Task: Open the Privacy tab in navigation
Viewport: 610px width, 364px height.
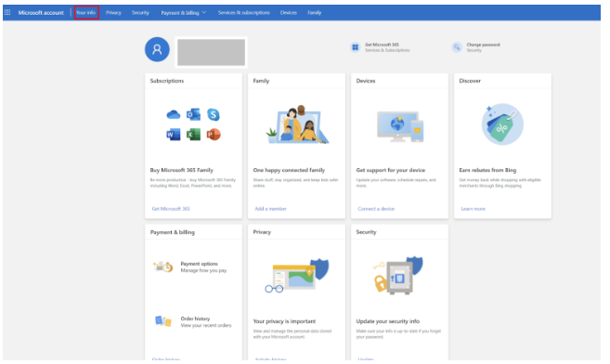Action: [x=113, y=12]
